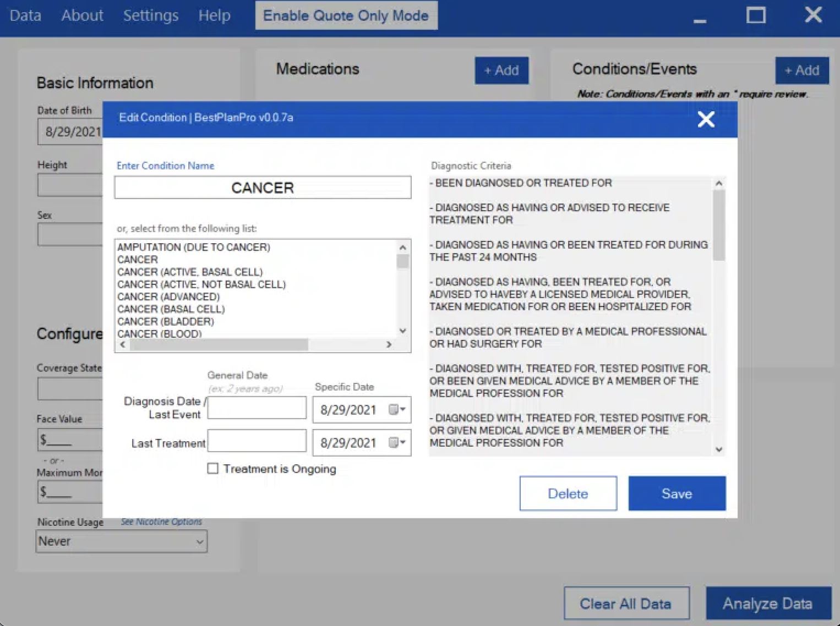This screenshot has height=626, width=840.
Task: Open calendar picker for Last Treatment date
Action: [397, 443]
